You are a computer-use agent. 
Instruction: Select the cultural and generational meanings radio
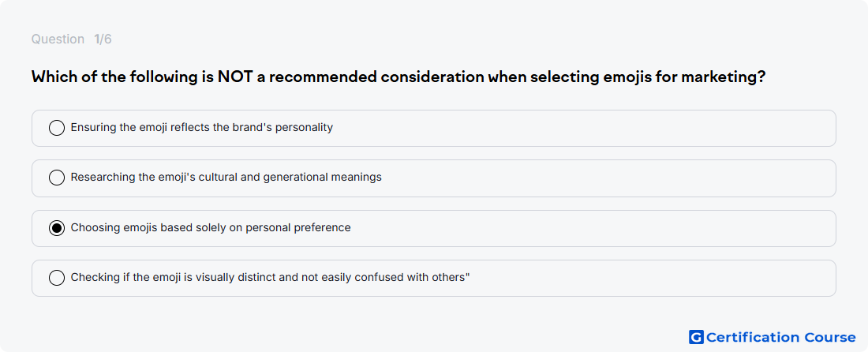(x=57, y=178)
